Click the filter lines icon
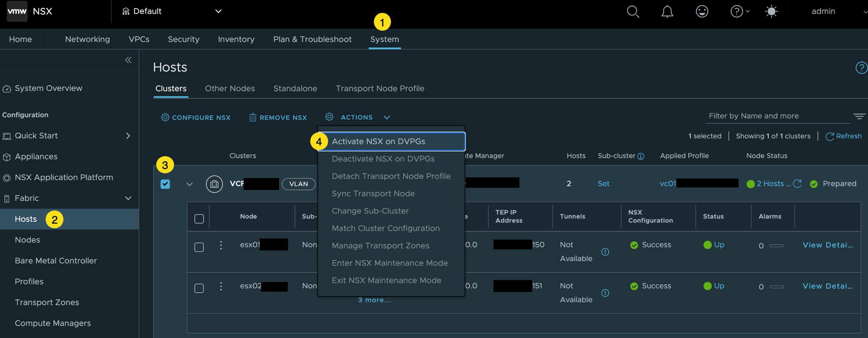This screenshot has height=338, width=868. pyautogui.click(x=859, y=116)
